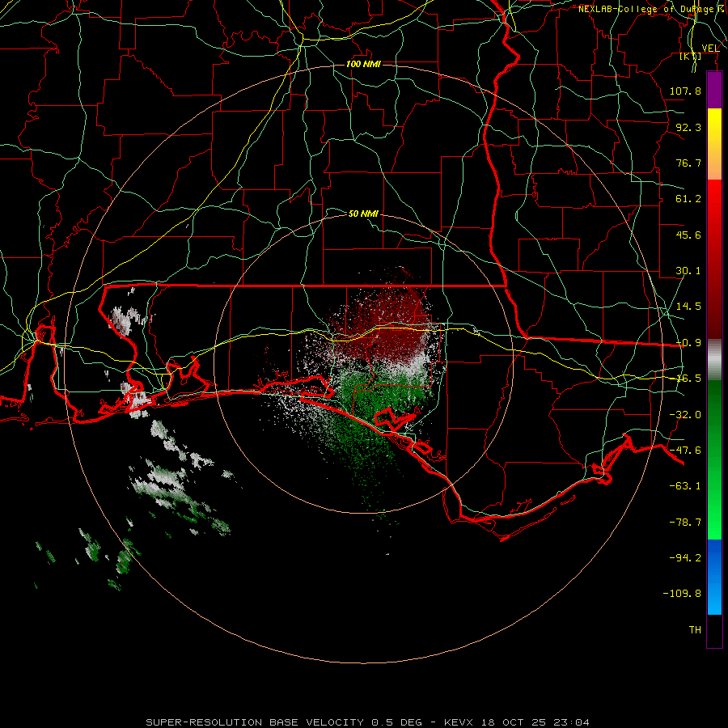This screenshot has width=728, height=728.
Task: Click the "SUPER-RESOLUTION BASE VELOCITY" caption text
Action: [x=255, y=722]
